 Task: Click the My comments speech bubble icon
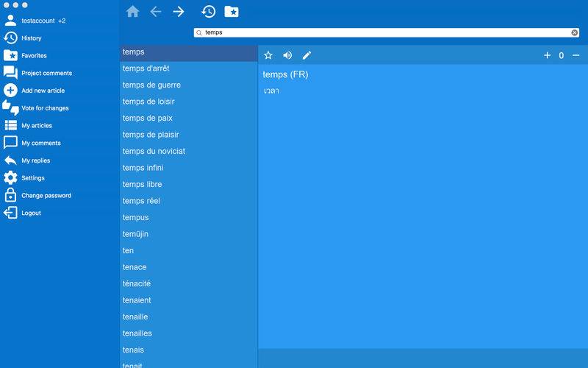click(10, 143)
